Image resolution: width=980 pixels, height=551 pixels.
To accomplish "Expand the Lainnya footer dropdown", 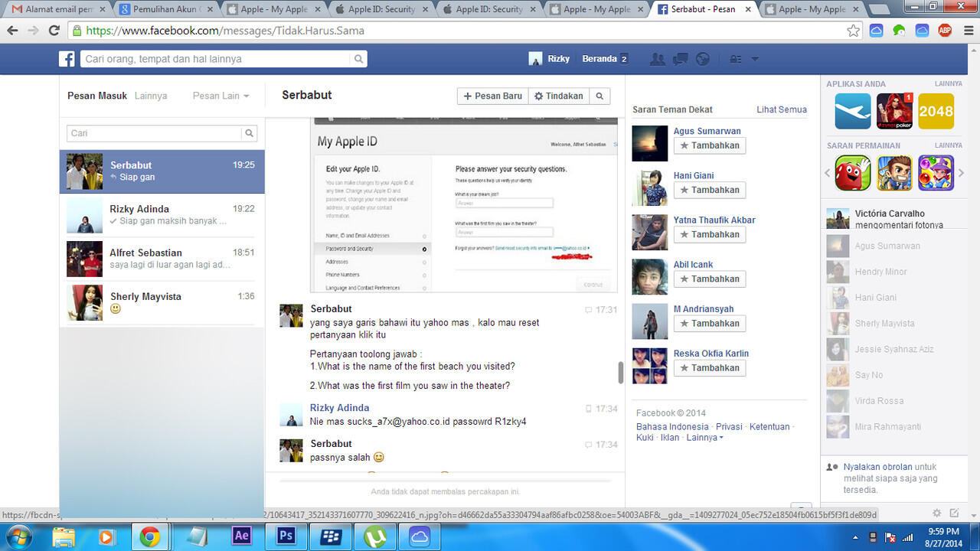I will click(704, 438).
